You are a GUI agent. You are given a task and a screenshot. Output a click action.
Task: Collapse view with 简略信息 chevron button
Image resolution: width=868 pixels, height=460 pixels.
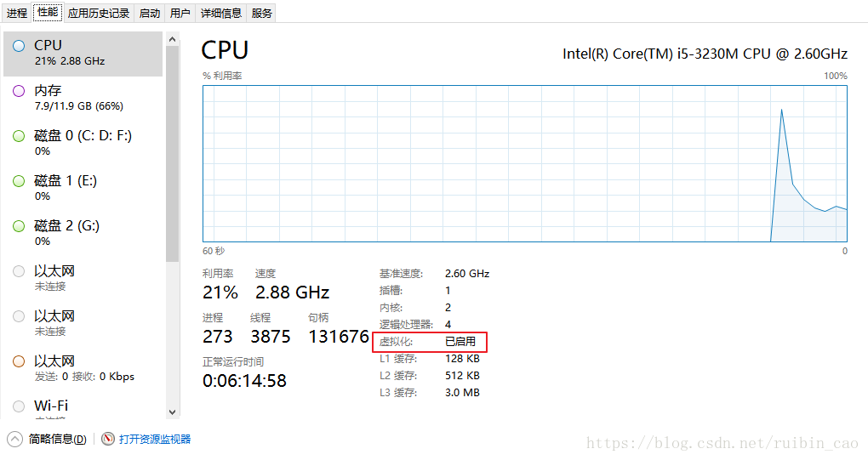[x=14, y=439]
